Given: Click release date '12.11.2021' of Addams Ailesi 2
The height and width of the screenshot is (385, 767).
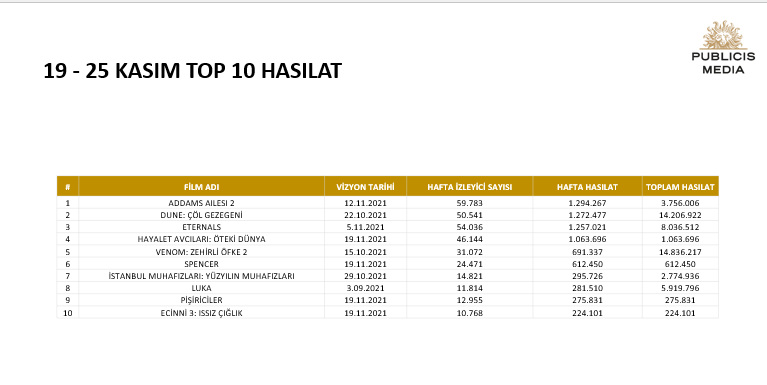Looking at the screenshot, I should (365, 203).
